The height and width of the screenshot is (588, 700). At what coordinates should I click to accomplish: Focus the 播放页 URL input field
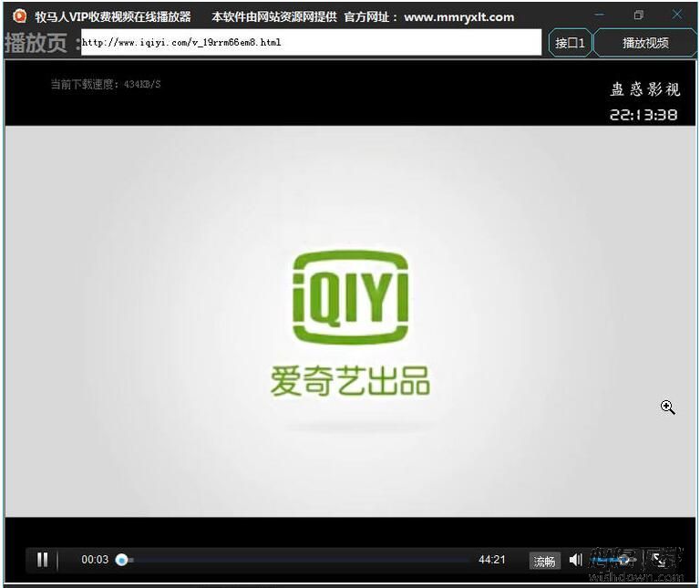coord(311,43)
